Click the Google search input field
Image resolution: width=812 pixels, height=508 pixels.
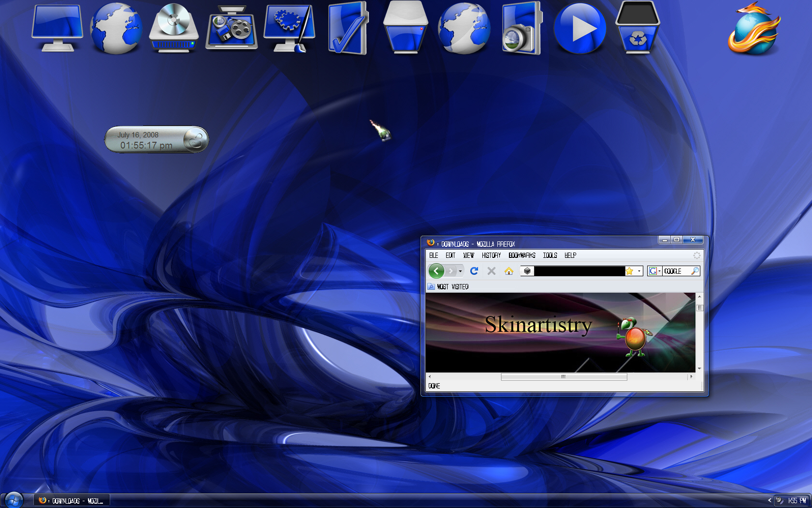tap(676, 271)
